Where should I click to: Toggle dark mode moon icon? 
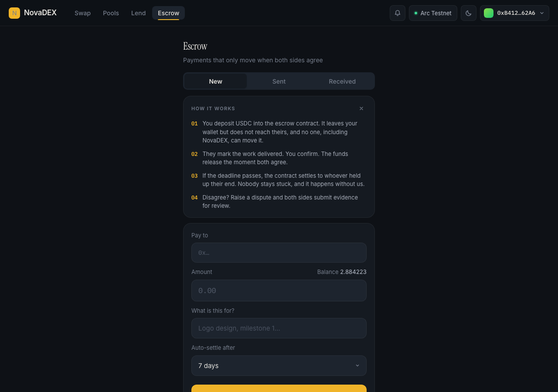(469, 13)
